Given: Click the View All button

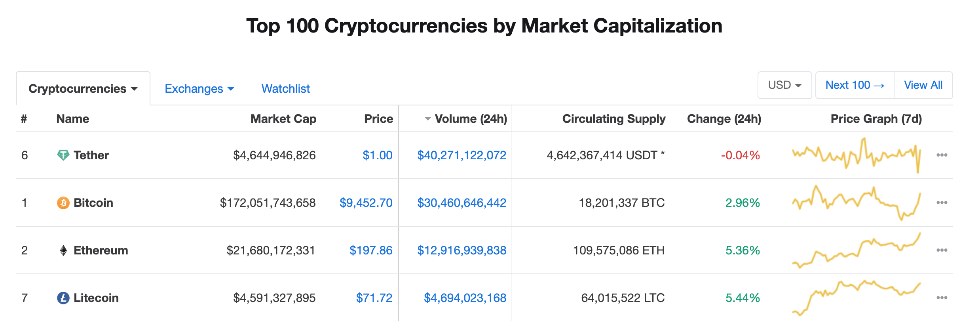Looking at the screenshot, I should (923, 85).
